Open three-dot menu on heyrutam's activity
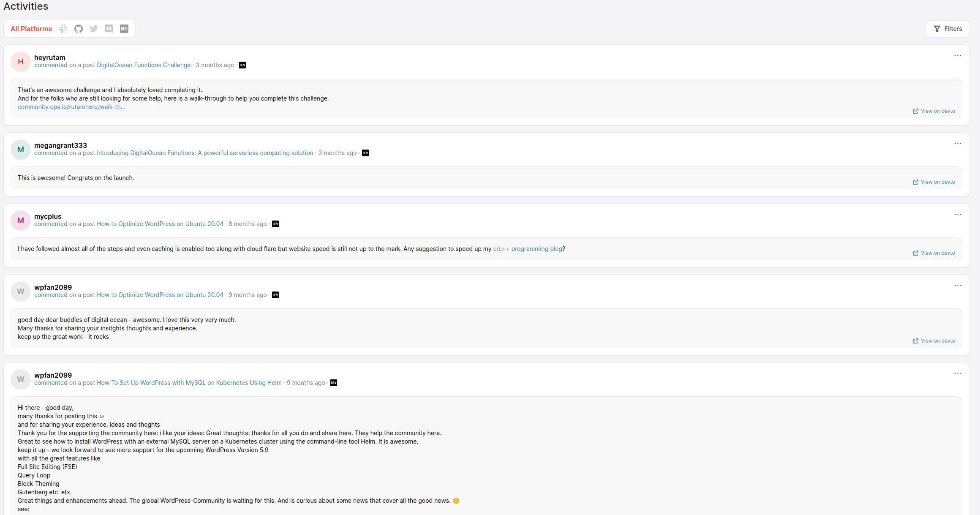Image resolution: width=980 pixels, height=515 pixels. tap(958, 56)
